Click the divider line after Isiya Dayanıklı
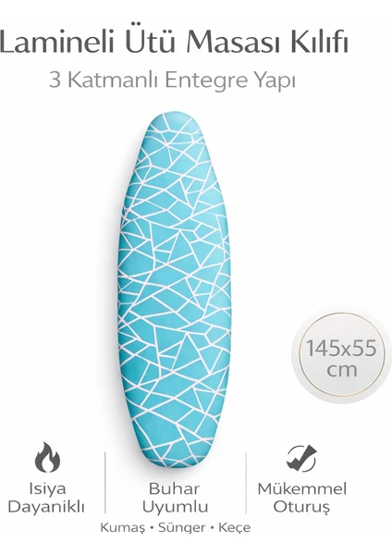 click(x=105, y=483)
